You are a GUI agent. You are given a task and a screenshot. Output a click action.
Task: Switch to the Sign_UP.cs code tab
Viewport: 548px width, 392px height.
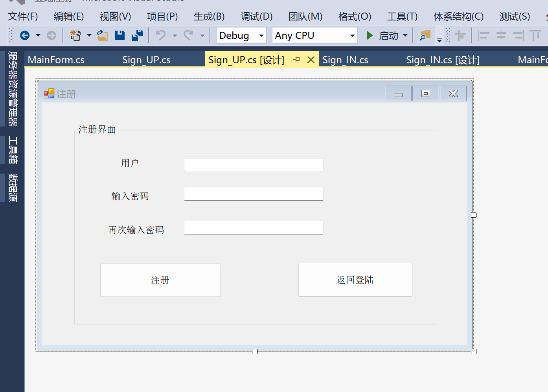(146, 60)
